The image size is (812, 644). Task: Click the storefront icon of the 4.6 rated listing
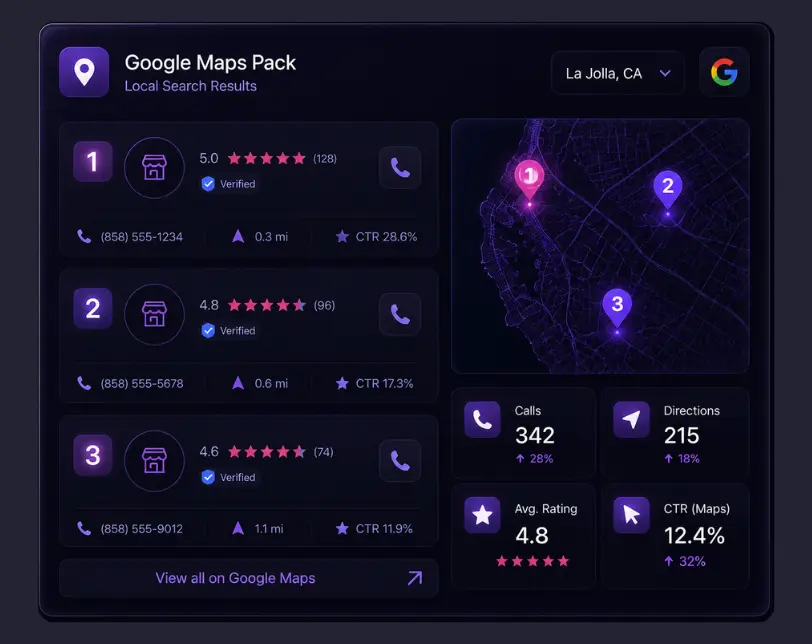pyautogui.click(x=154, y=461)
